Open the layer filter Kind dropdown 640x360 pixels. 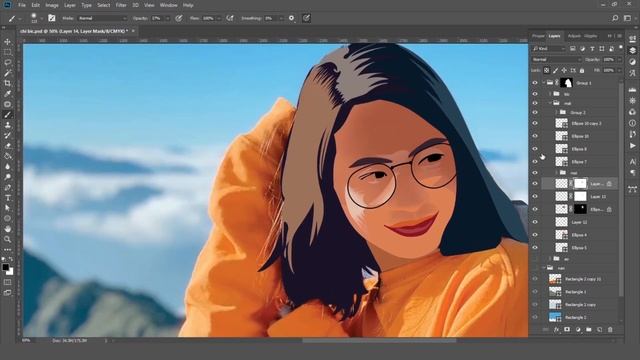point(549,49)
